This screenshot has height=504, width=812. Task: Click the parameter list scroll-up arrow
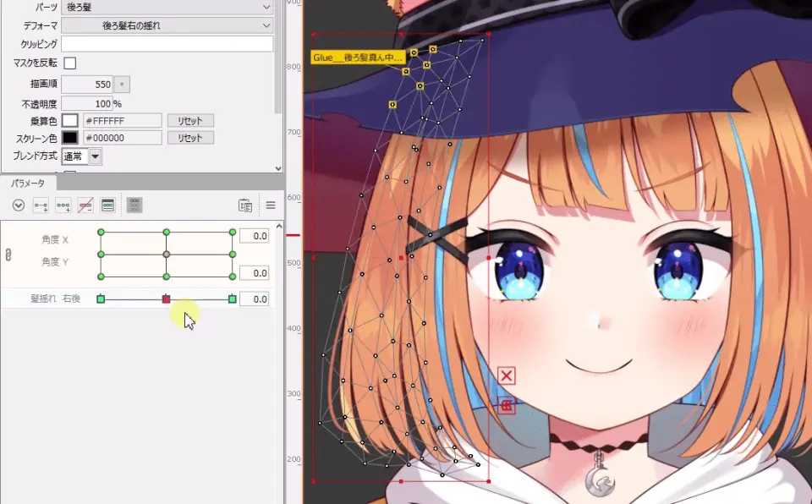(279, 226)
